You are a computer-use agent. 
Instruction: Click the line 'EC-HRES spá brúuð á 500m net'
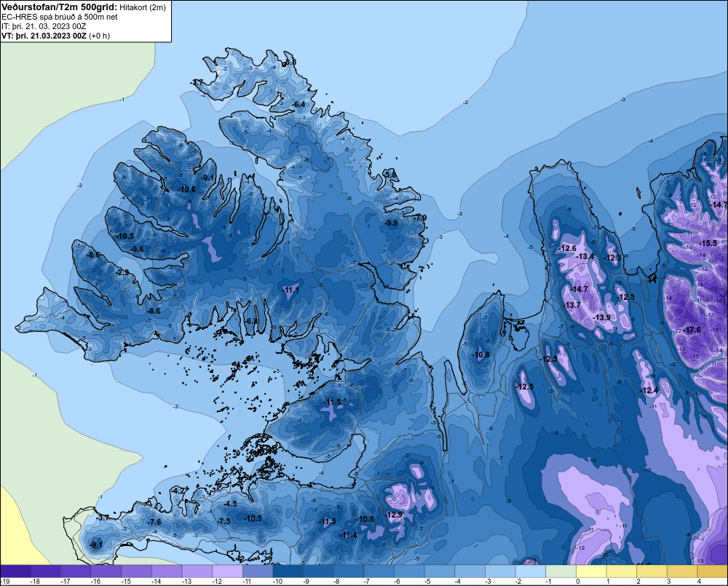click(x=60, y=17)
